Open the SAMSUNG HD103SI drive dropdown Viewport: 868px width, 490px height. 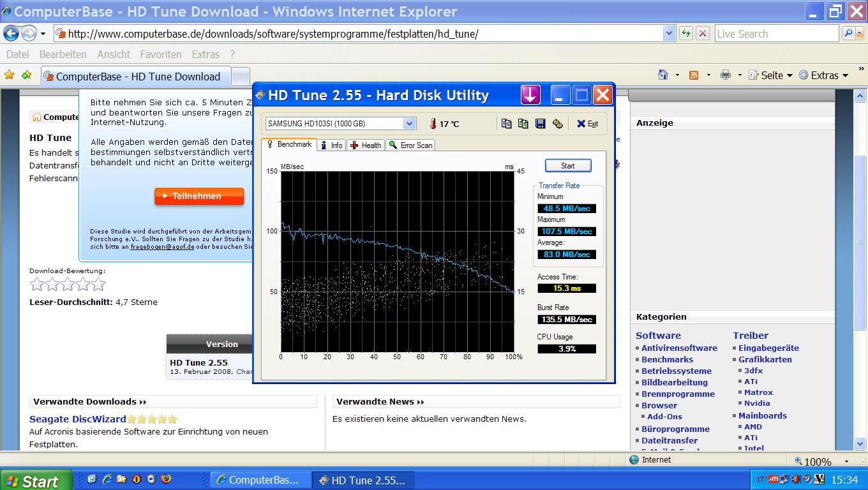(x=409, y=124)
